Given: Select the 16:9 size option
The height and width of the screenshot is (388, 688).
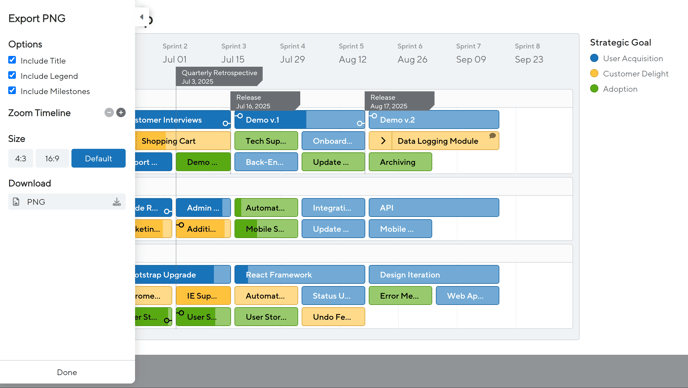Looking at the screenshot, I should [52, 158].
